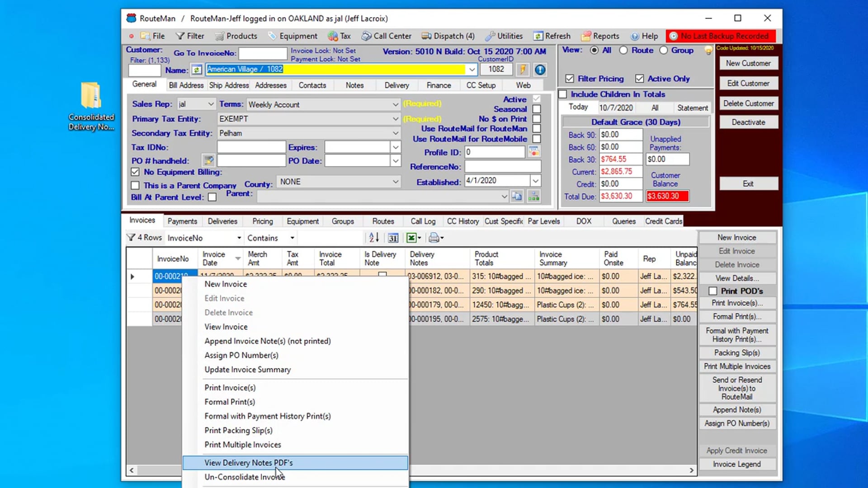The width and height of the screenshot is (868, 488).
Task: Choose View Delivery Notes PDF's menu entry
Action: pyautogui.click(x=295, y=463)
